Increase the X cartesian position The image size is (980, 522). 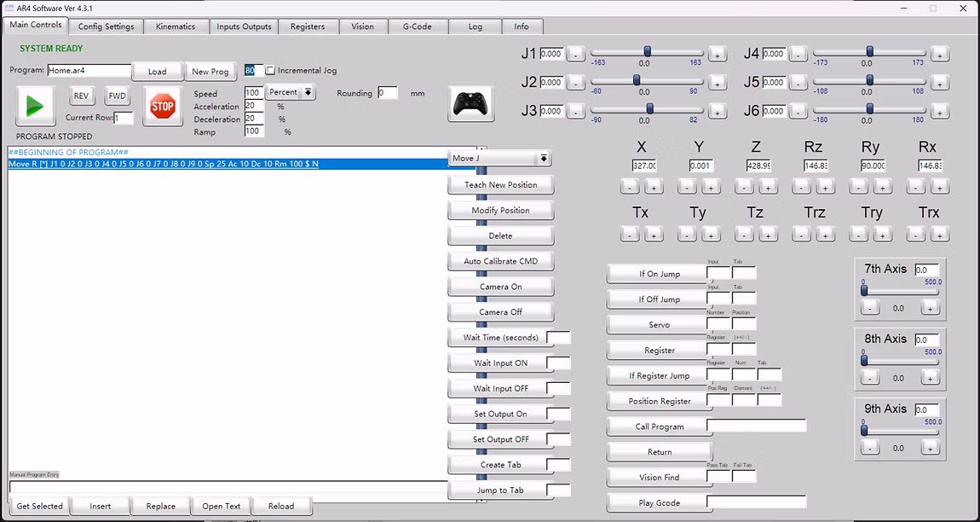[x=654, y=187]
